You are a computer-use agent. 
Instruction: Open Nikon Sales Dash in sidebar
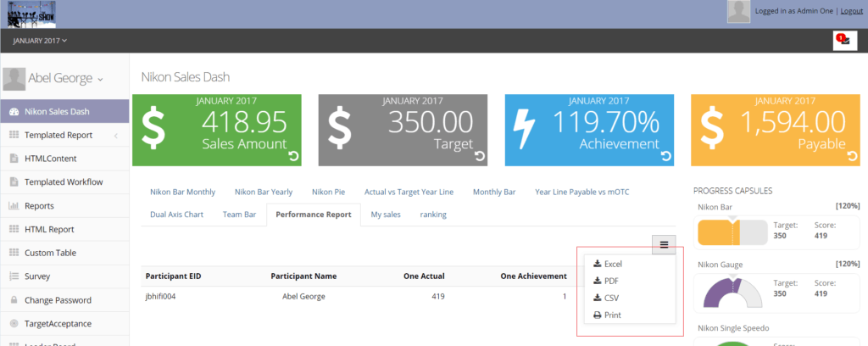coord(64,111)
